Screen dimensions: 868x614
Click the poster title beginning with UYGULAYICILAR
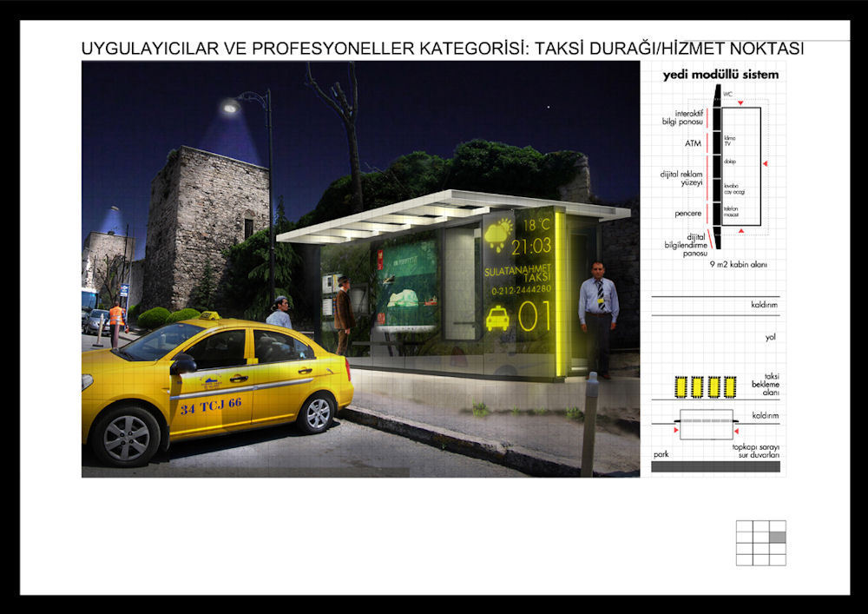(443, 49)
